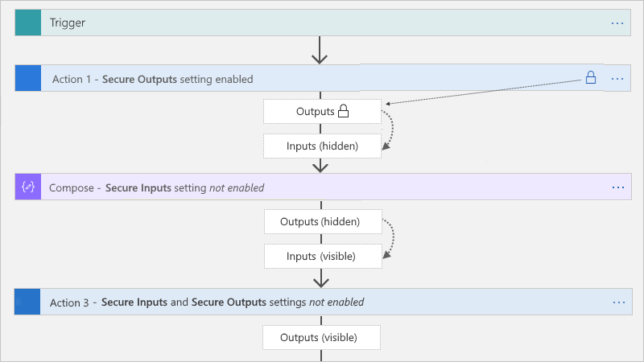Select the Outputs (visible) box
Screen dimensions: 644x362
(319, 337)
